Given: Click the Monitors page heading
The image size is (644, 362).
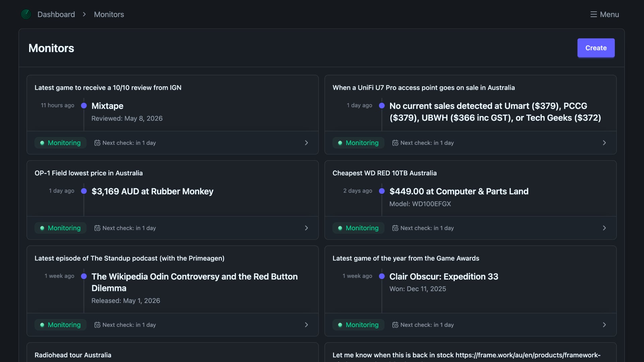Looking at the screenshot, I should (x=51, y=48).
